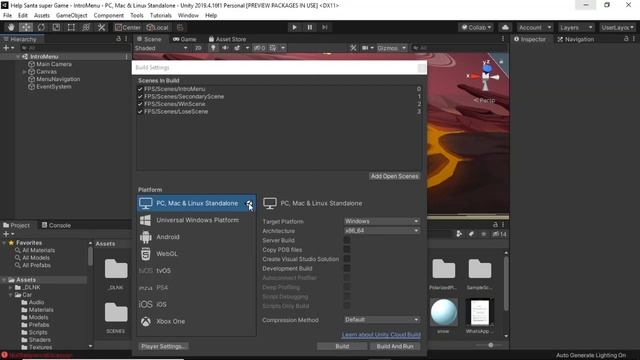This screenshot has height=360, width=640.
Task: Enable Server Build checkbox
Action: coord(347,240)
